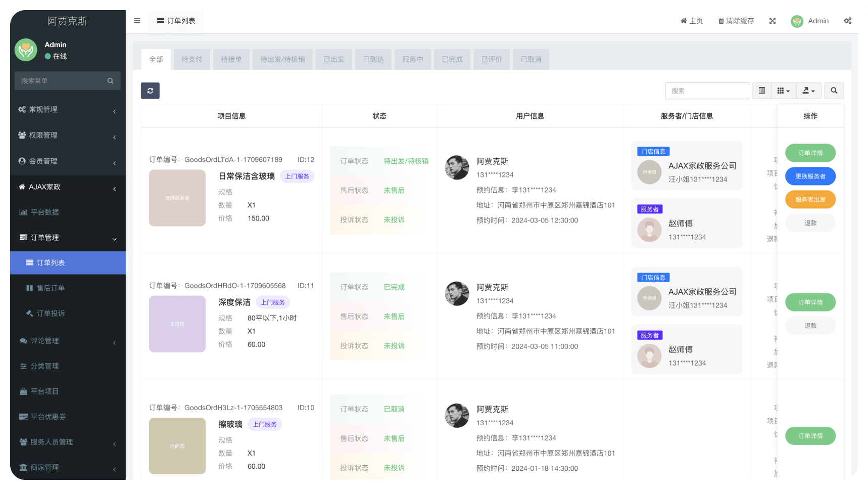The image size is (868, 490).
Task: Click the refresh table icon button
Action: 150,91
